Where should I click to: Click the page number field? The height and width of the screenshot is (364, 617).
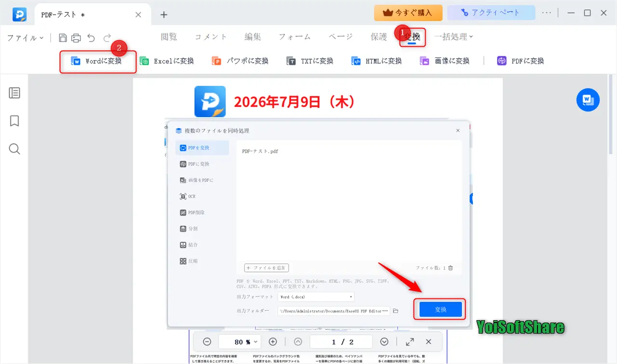[341, 342]
